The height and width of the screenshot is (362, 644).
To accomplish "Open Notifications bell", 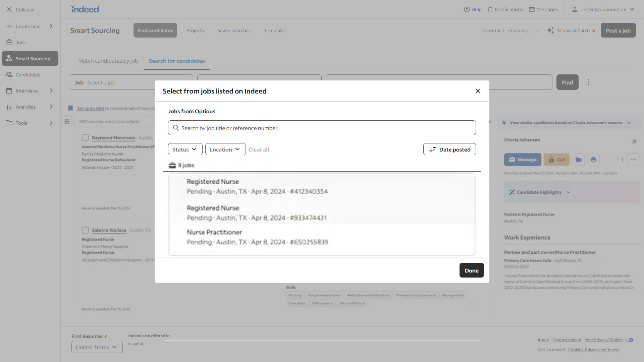I will click(x=490, y=9).
